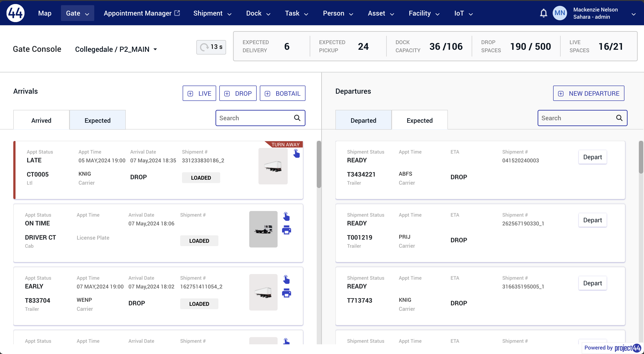The image size is (644, 354).
Task: Click the Live Spaces value 16/21
Action: pyautogui.click(x=611, y=47)
